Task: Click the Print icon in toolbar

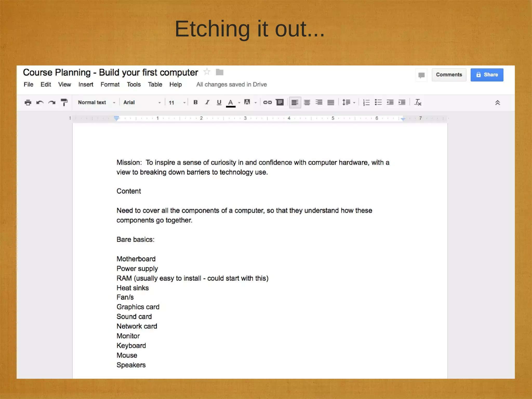Action: [28, 102]
